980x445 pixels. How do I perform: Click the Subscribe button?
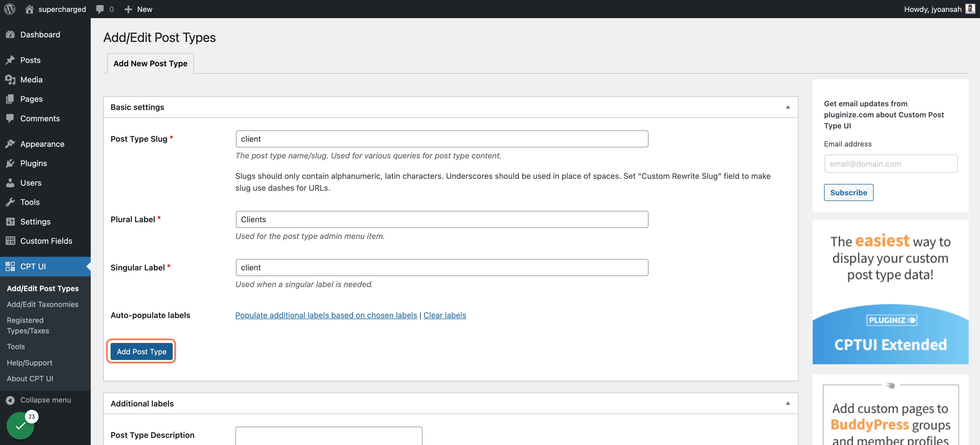pyautogui.click(x=848, y=192)
